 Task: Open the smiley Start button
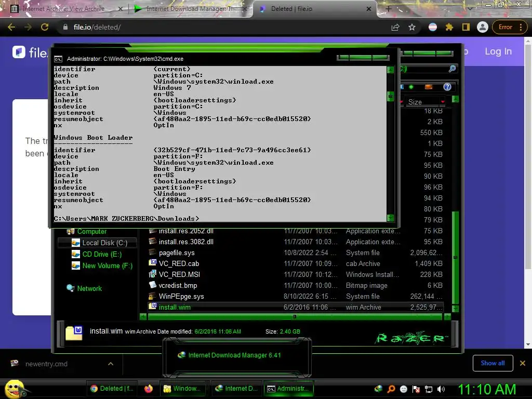[x=14, y=389]
